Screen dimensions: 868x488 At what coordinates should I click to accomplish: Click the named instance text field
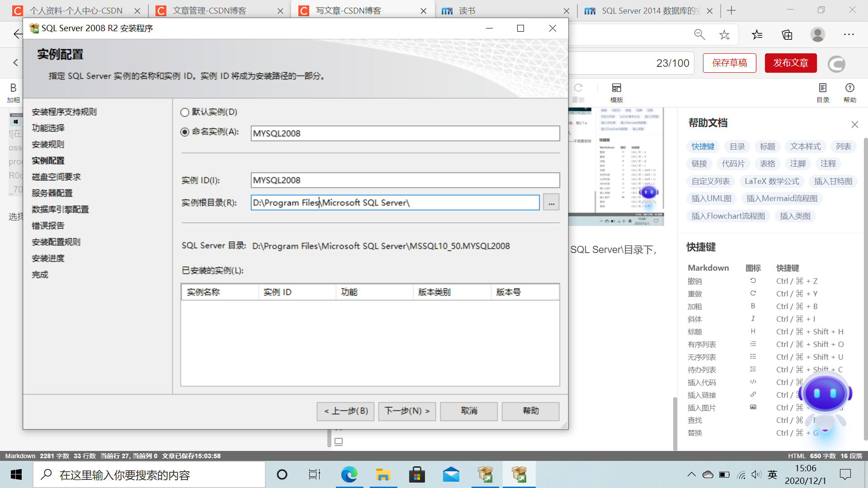pos(405,133)
